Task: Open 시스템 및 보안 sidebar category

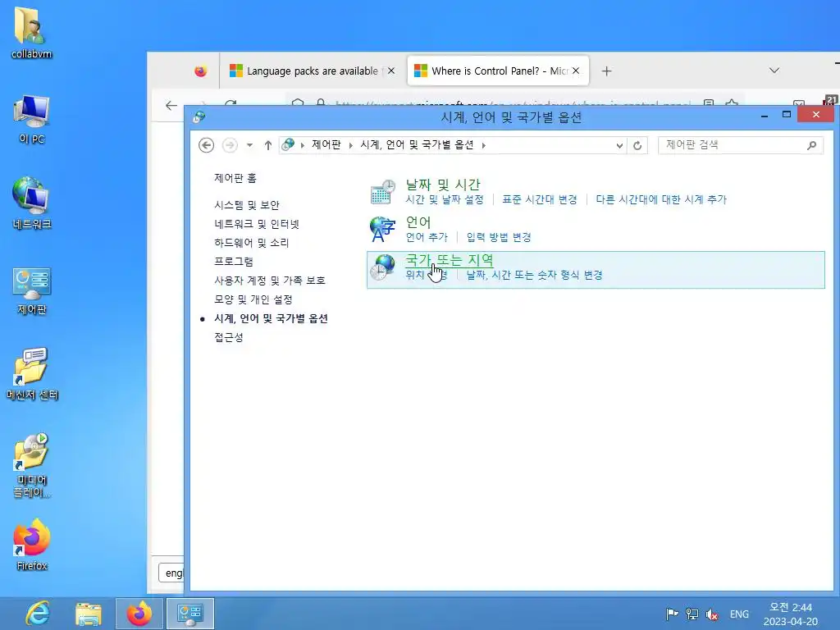Action: click(x=246, y=205)
